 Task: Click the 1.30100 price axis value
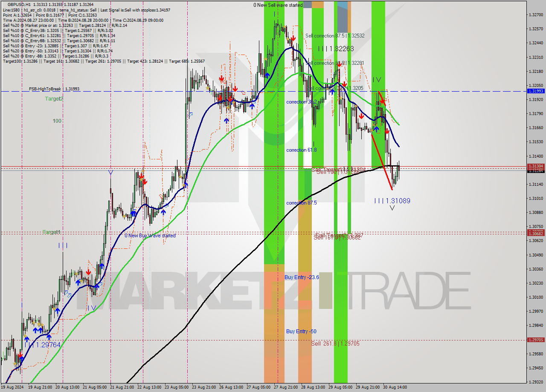click(x=536, y=297)
